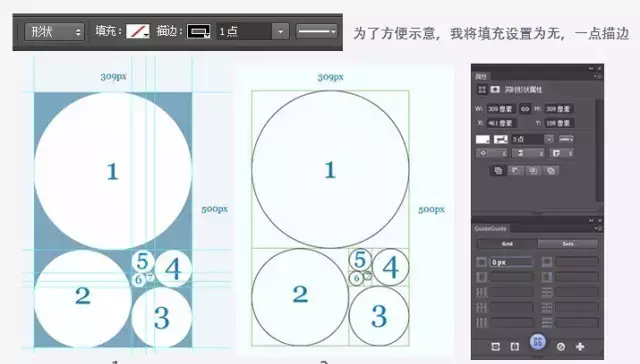Screen dimensions: 640x364
Task: Select the subtract front shape path operation
Action: (516, 171)
